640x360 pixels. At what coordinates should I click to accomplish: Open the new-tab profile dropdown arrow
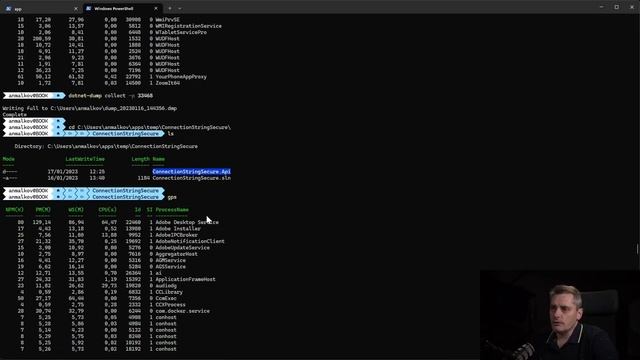point(180,8)
